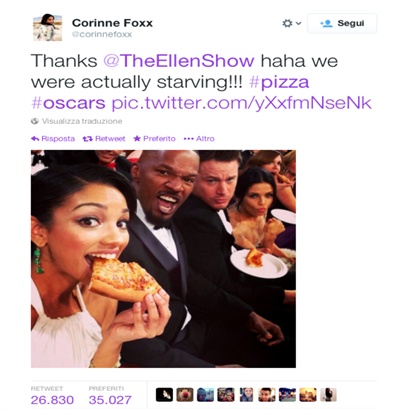This screenshot has height=410, width=410.
Task: Click the Segui follow button
Action: point(342,23)
